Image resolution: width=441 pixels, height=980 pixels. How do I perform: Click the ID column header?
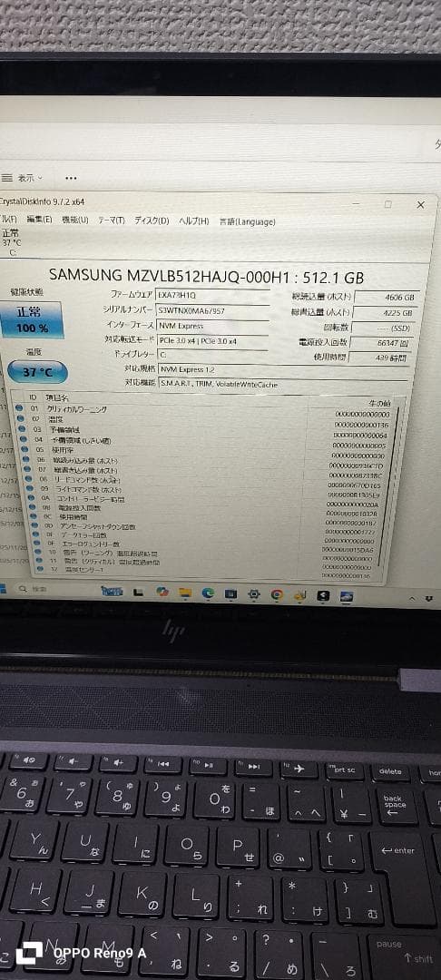(33, 397)
